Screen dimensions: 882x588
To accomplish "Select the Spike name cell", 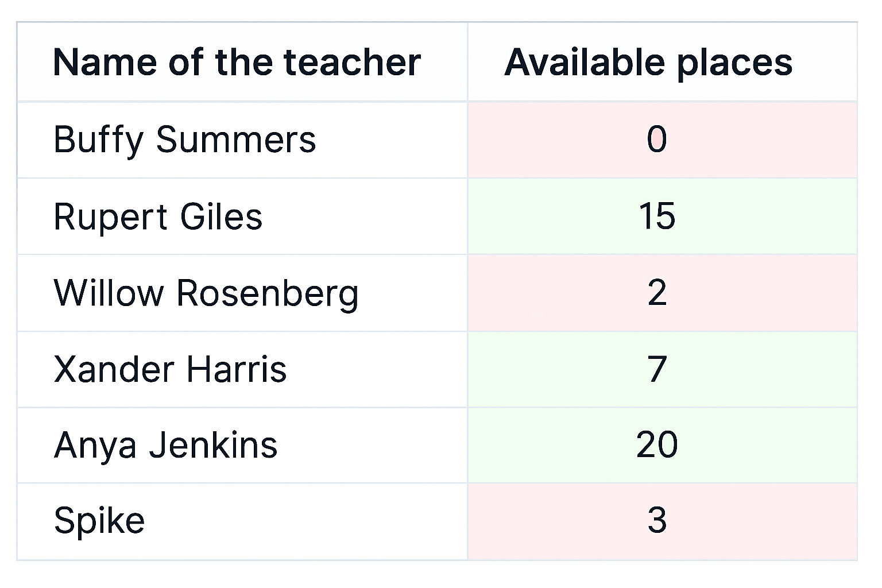I will (x=242, y=521).
